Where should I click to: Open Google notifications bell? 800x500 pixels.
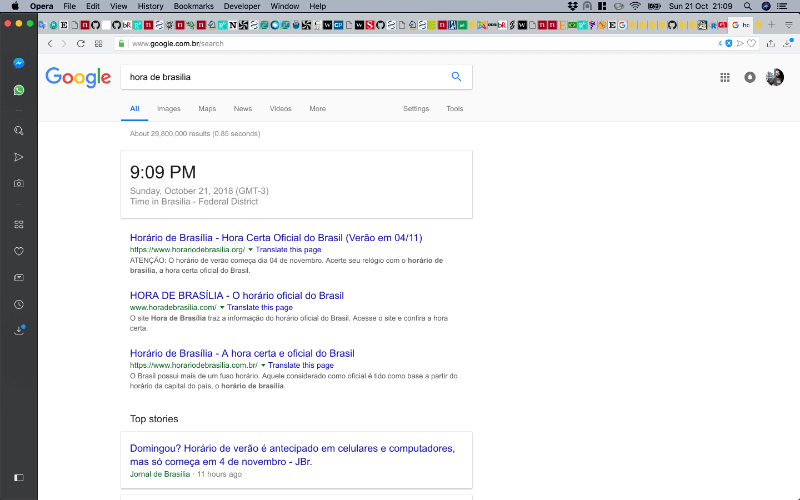click(x=749, y=78)
